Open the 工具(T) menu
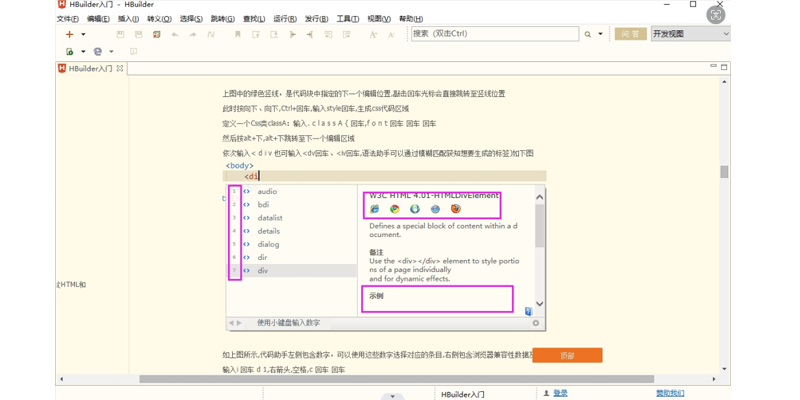The height and width of the screenshot is (400, 800). pos(347,19)
